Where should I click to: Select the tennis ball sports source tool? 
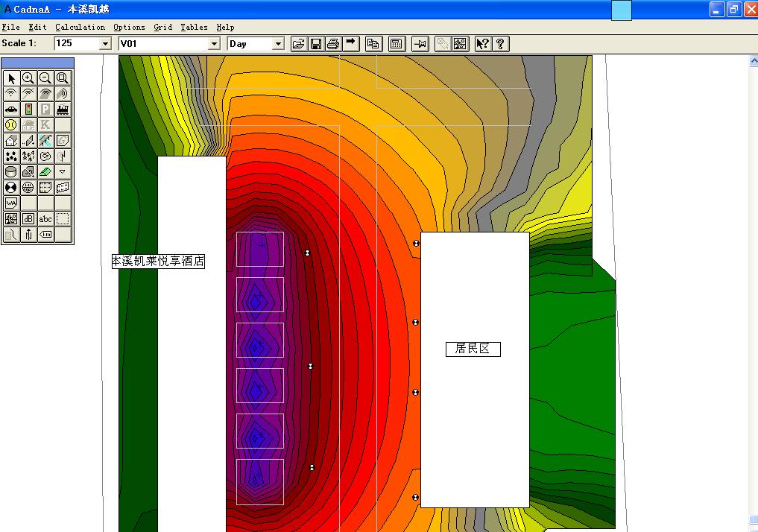[11, 125]
